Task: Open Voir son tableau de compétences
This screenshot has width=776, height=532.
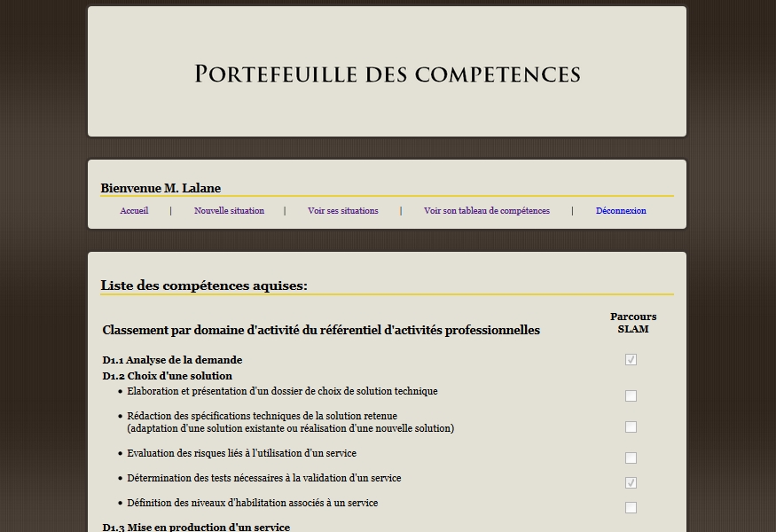Action: coord(487,210)
